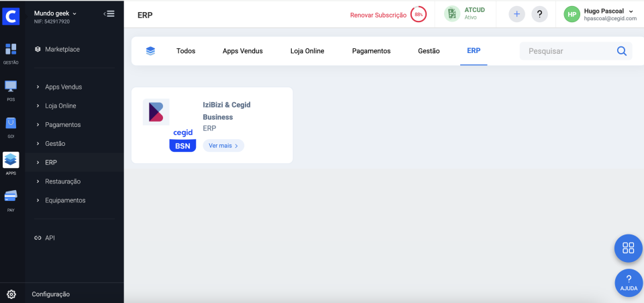Screen dimensions: 644x303
Task: Open the question mark help icon in header
Action: tap(539, 14)
